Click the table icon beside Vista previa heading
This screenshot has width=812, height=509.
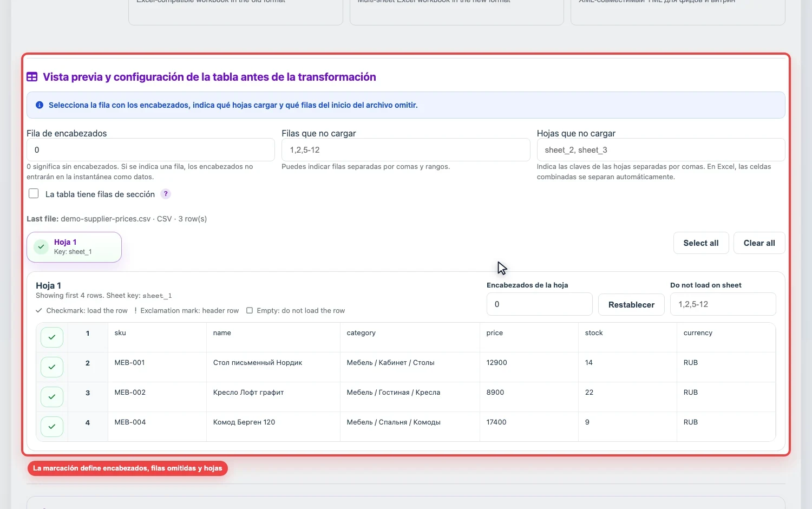(32, 77)
